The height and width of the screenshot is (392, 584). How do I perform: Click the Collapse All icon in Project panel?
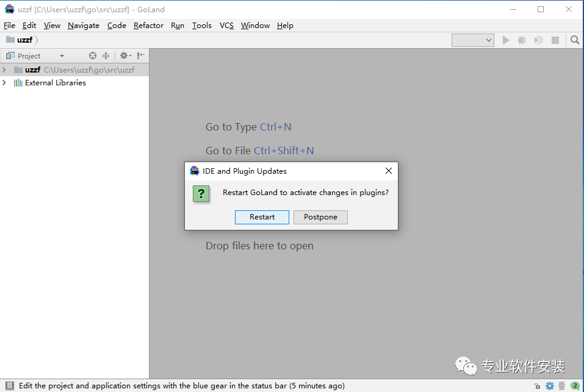(106, 56)
